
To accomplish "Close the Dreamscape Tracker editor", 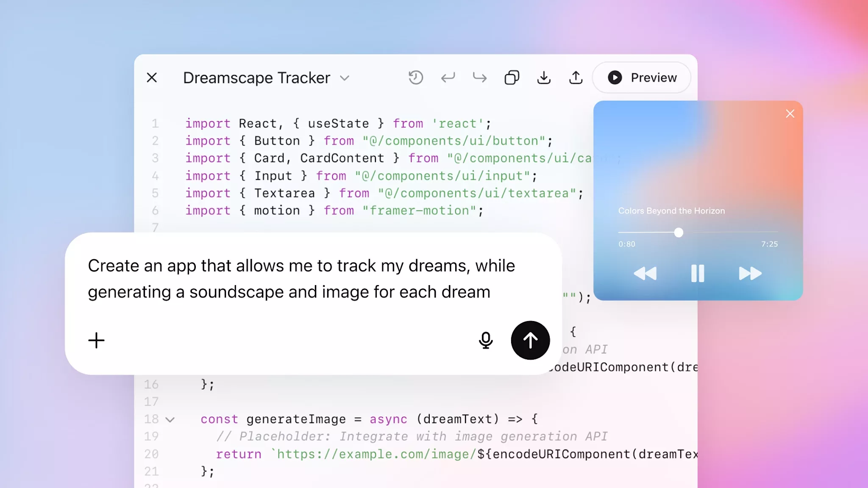I will 152,78.
